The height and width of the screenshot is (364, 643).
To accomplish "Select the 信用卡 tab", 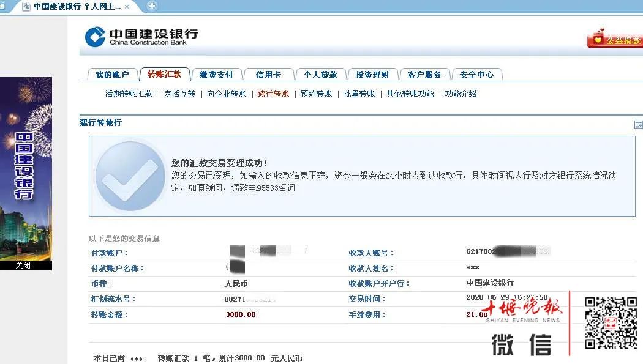I will [268, 75].
